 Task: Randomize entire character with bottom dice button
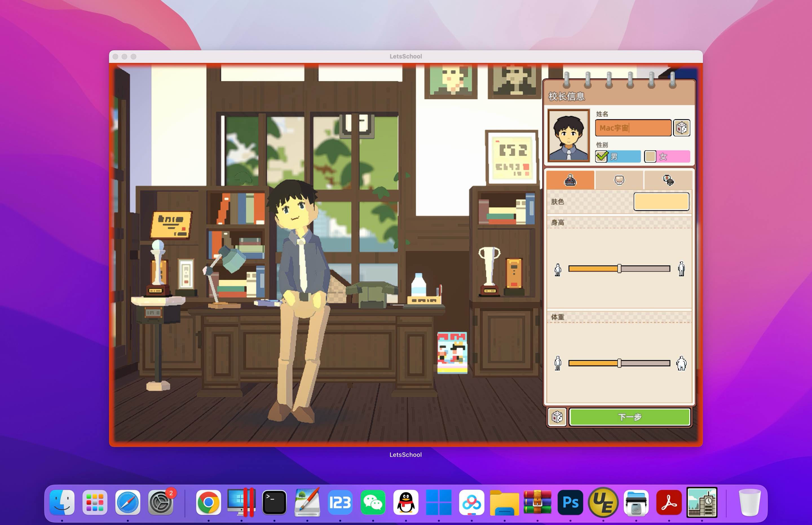[x=557, y=417]
